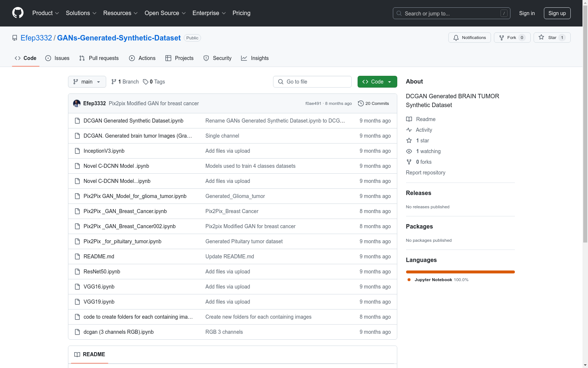Click the tag icon beside 0 Tags
The height and width of the screenshot is (368, 588).
146,82
